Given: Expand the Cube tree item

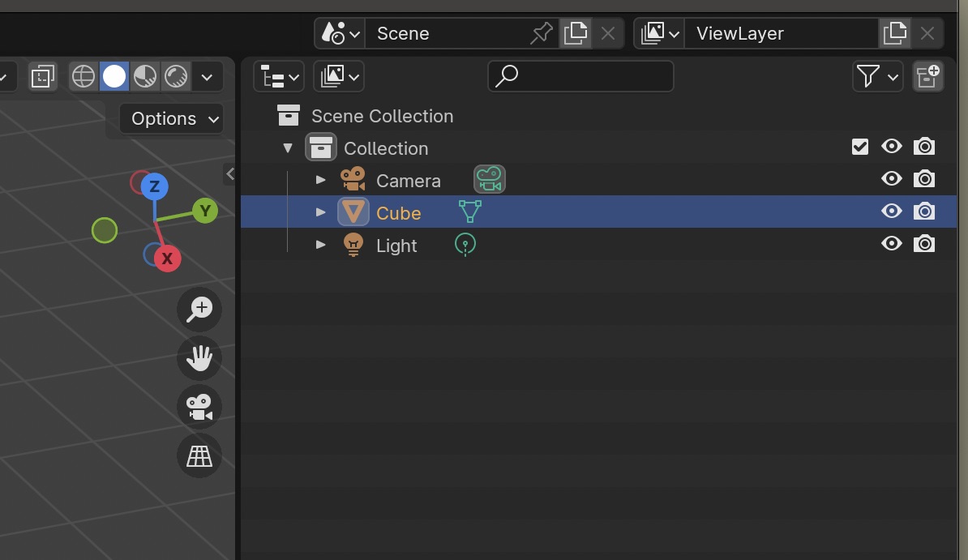Looking at the screenshot, I should 320,212.
